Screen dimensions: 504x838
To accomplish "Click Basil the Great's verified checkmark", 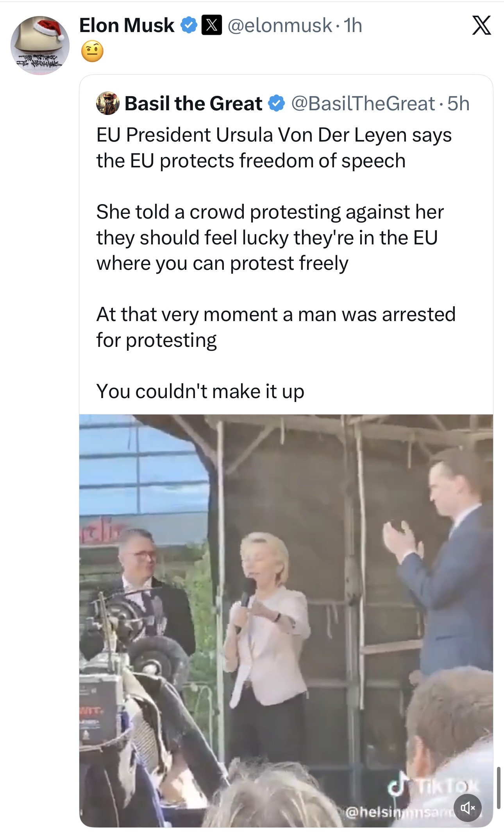I will click(x=277, y=104).
